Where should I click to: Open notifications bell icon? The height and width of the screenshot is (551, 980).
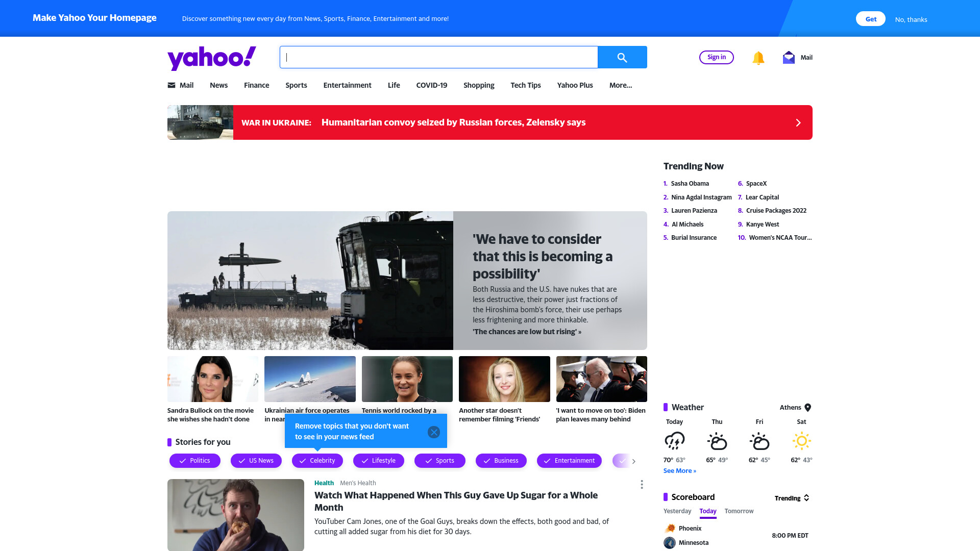click(x=758, y=58)
